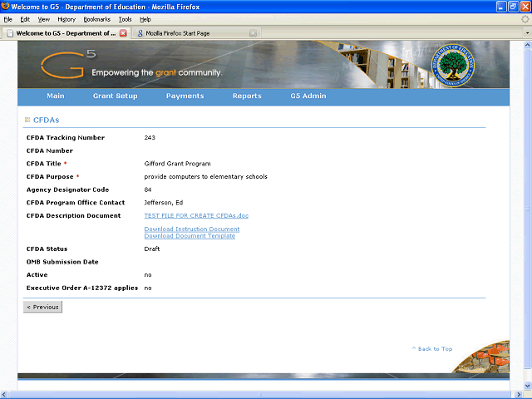Click the Executive Order A-12372 applies label
This screenshot has width=532, height=399.
pos(82,288)
